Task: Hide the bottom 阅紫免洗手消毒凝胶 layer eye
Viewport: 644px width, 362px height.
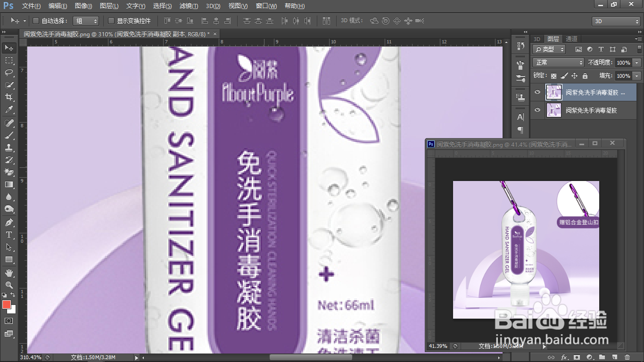Action: click(x=537, y=110)
